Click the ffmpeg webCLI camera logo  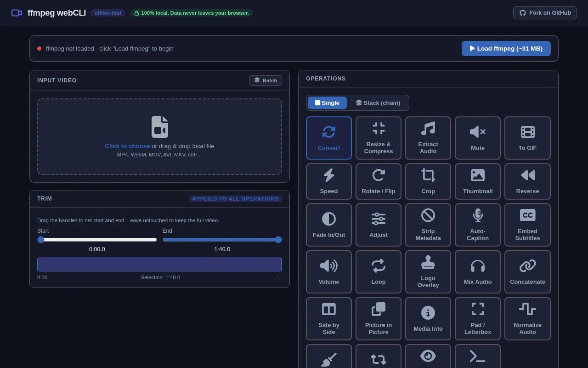17,13
